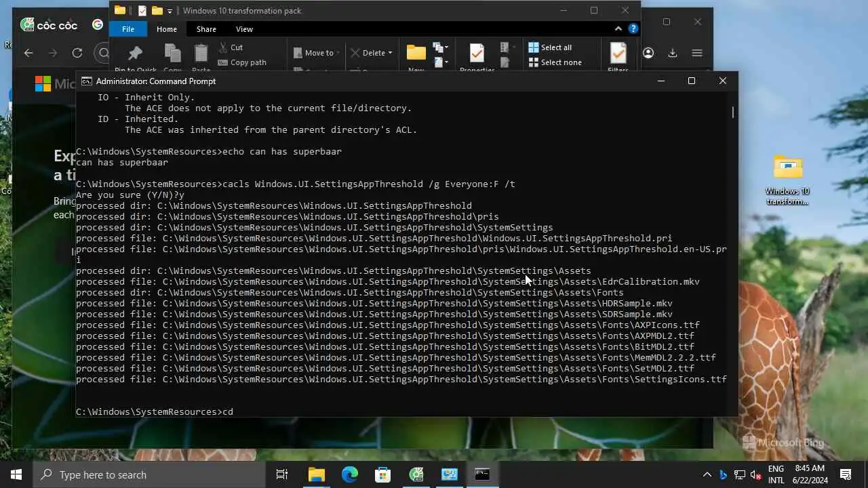Click the Command Prompt title bar icon

[x=87, y=81]
